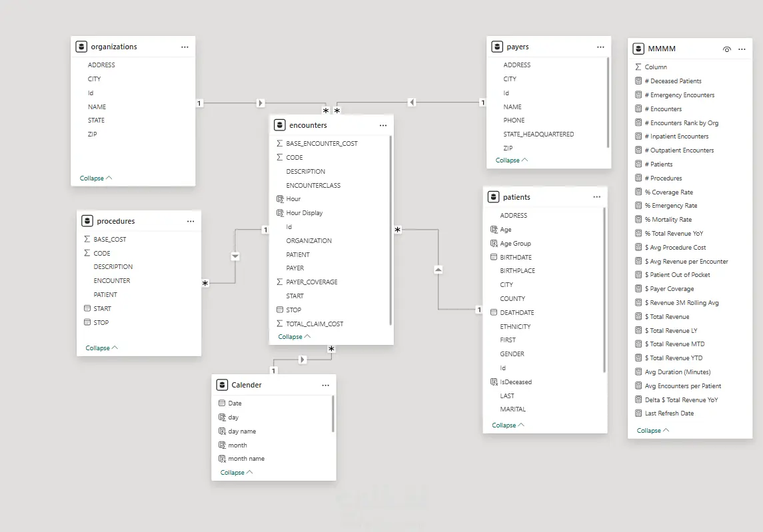Click calendar icon beside DEATHDATE in patients
Image resolution: width=763 pixels, height=532 pixels.
(x=494, y=312)
